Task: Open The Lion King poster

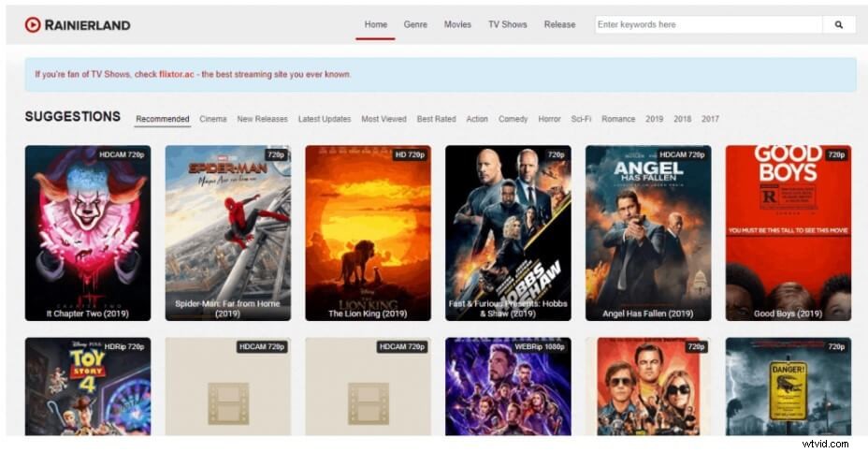Action: click(x=369, y=233)
